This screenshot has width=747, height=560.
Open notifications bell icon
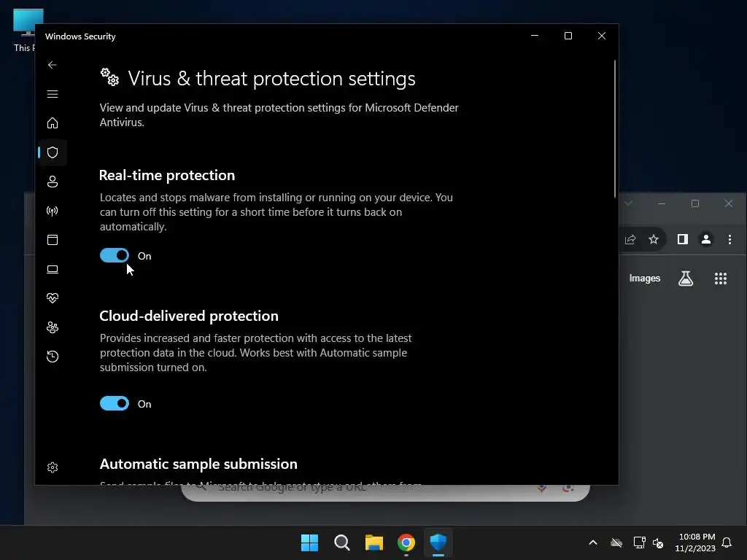coord(727,542)
